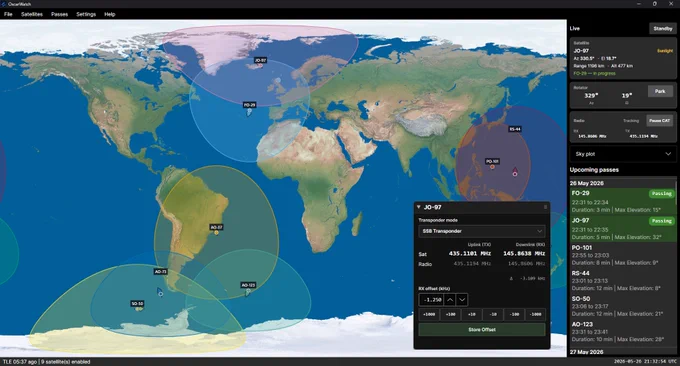Decrease RX offset with down arrow
This screenshot has height=366, width=680.
[462, 300]
